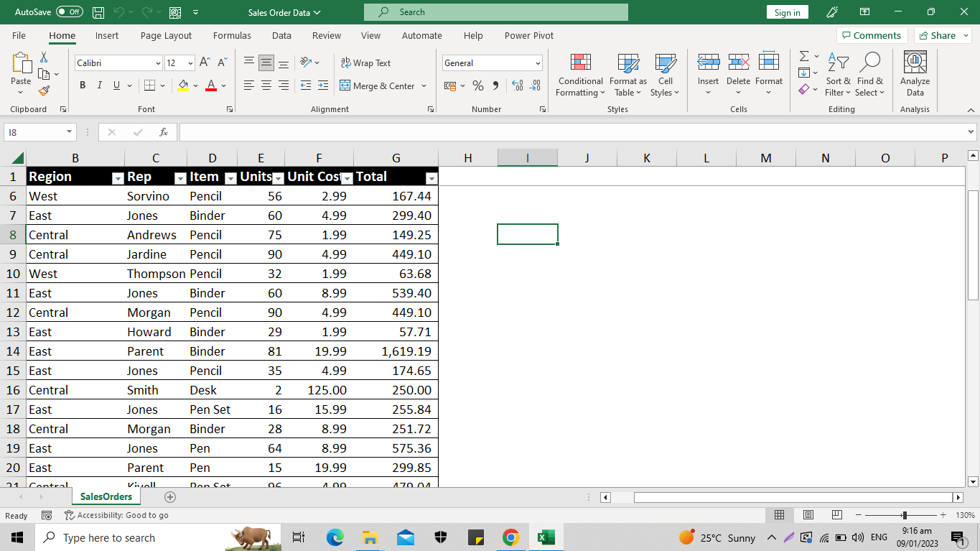Switch to the Insert ribbon tab

point(107,35)
